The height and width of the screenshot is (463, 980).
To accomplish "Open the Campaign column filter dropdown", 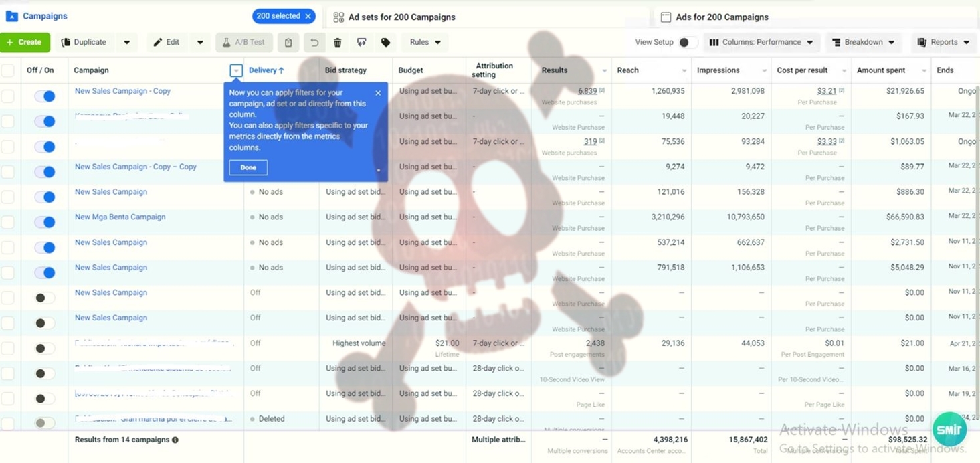I will click(235, 70).
